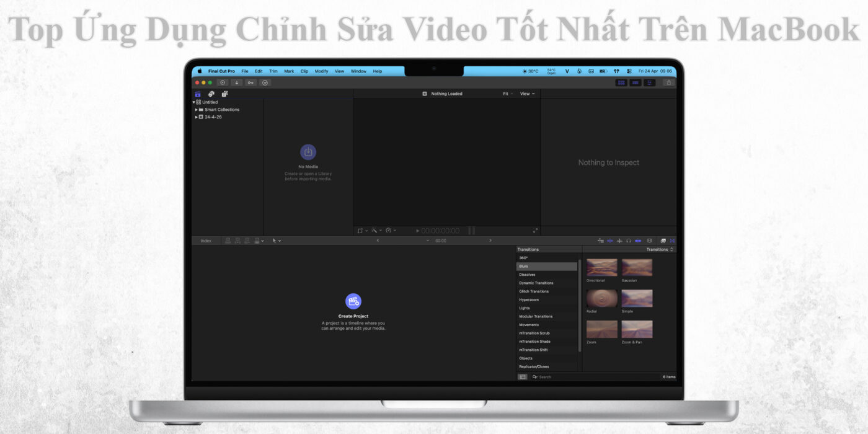Image resolution: width=868 pixels, height=434 pixels.
Task: Toggle video skimming icon
Action: coord(609,241)
